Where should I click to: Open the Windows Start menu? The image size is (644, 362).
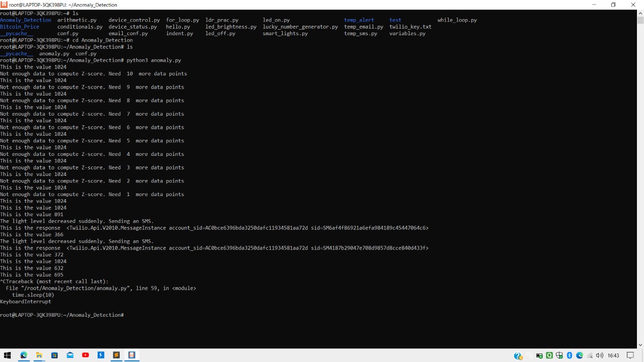point(8,355)
